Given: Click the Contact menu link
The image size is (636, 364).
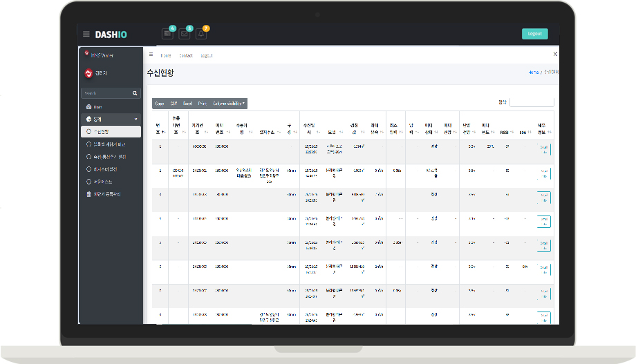Looking at the screenshot, I should click(x=186, y=55).
